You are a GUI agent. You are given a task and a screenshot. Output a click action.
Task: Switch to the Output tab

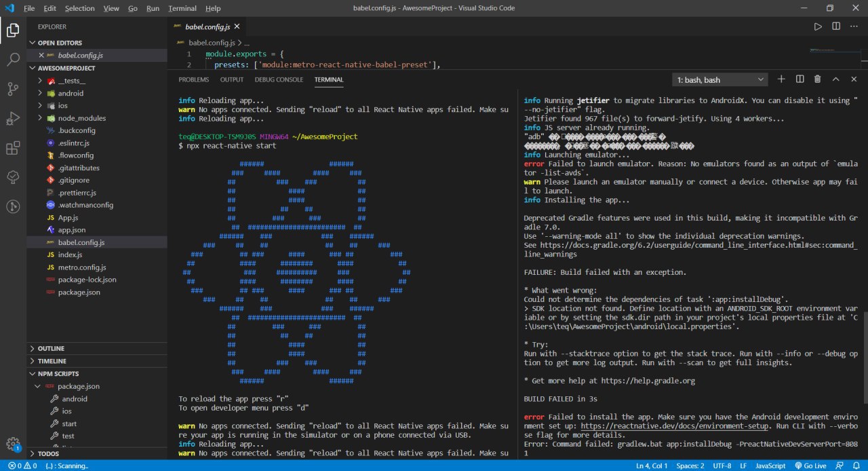click(x=232, y=79)
